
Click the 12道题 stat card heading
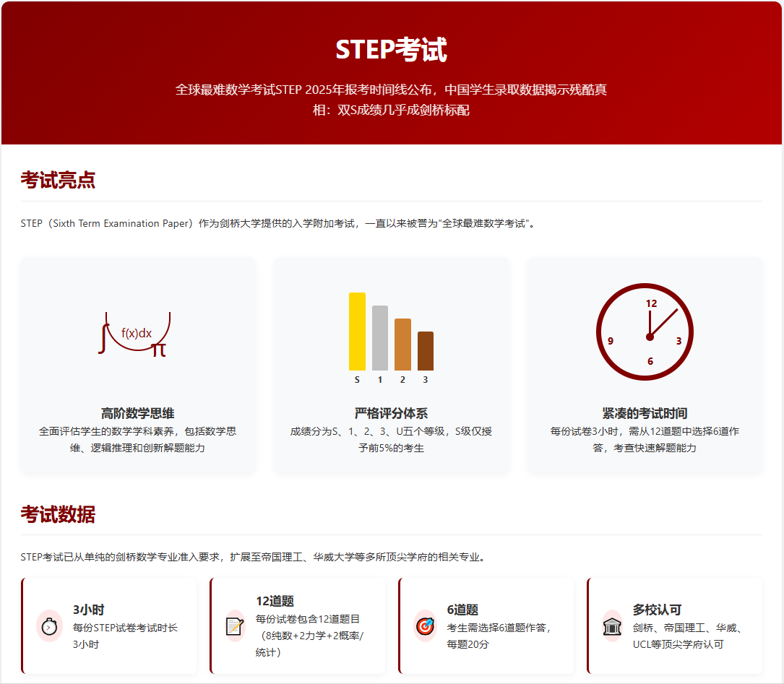pyautogui.click(x=275, y=601)
